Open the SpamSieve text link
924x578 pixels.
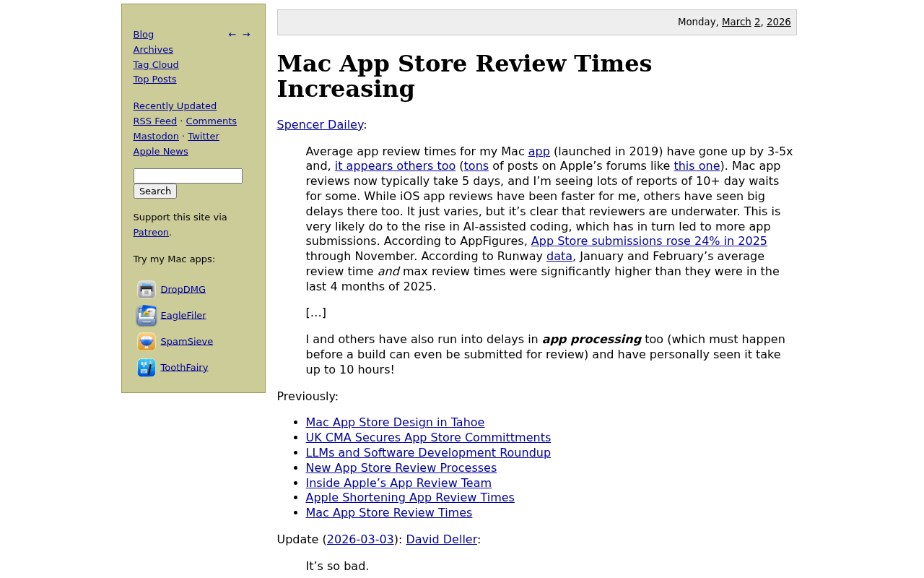pos(187,342)
